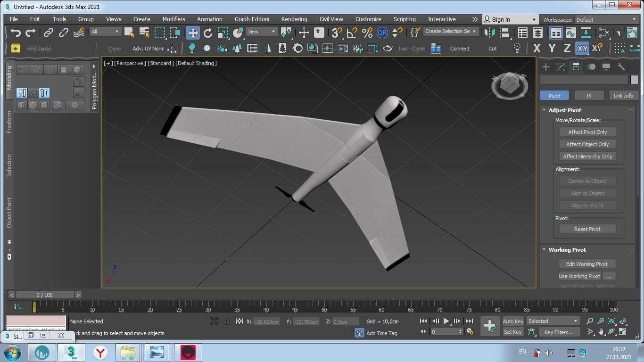Toggle selection lock padlock icon

(x=227, y=321)
